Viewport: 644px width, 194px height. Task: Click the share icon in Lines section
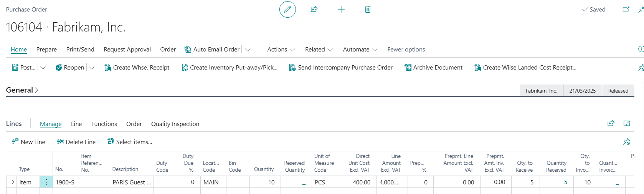point(611,123)
